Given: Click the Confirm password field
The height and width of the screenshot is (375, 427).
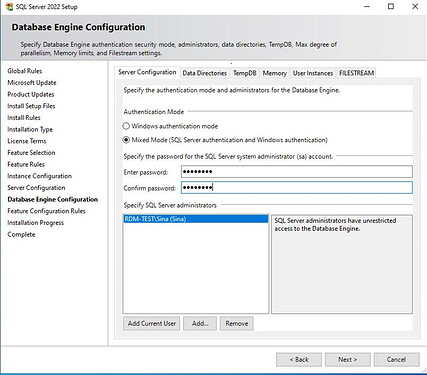Looking at the screenshot, I should click(297, 187).
